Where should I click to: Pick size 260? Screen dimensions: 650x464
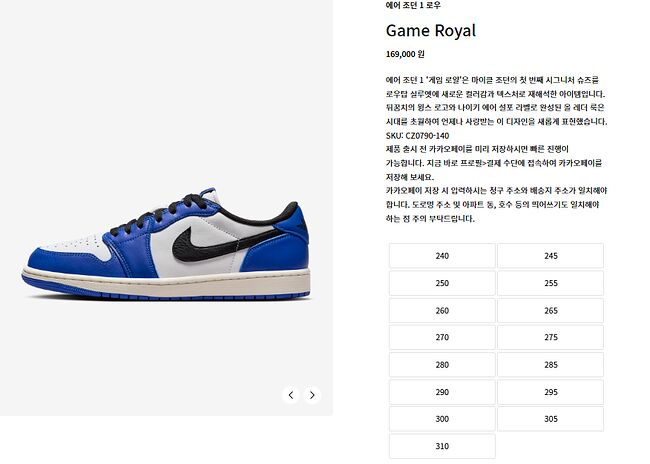442,311
